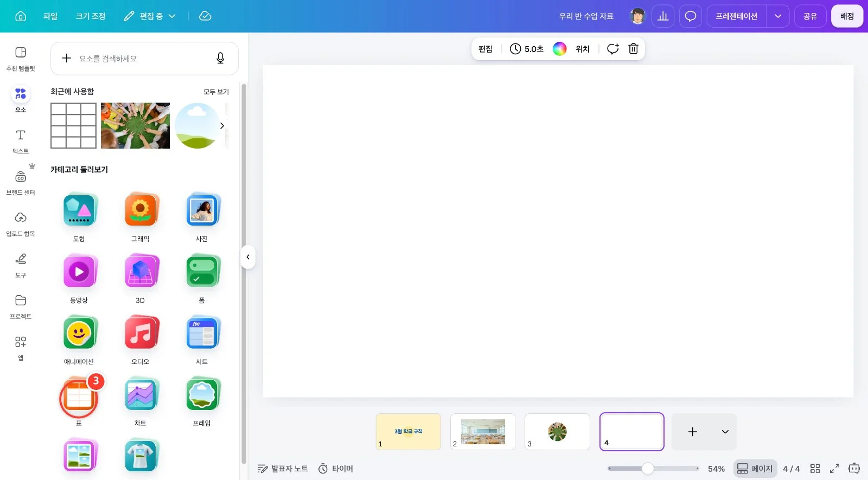Open the 애니메이션 category
Screen dimensions: 868x480
pos(79,340)
